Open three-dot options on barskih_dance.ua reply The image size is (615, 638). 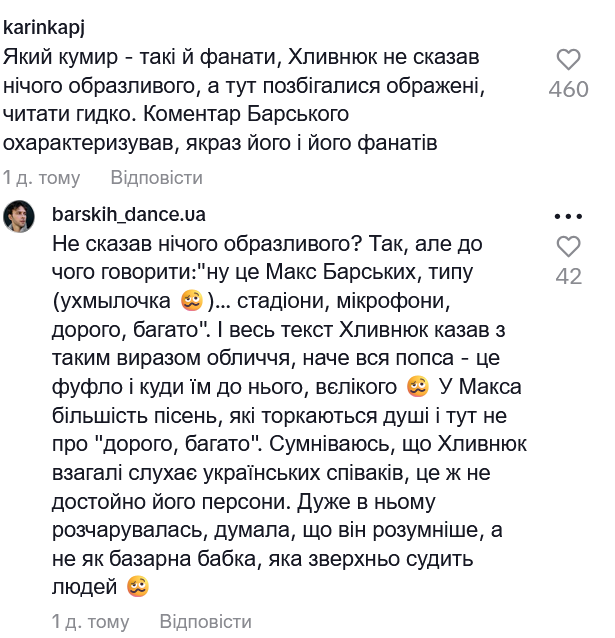(x=568, y=216)
